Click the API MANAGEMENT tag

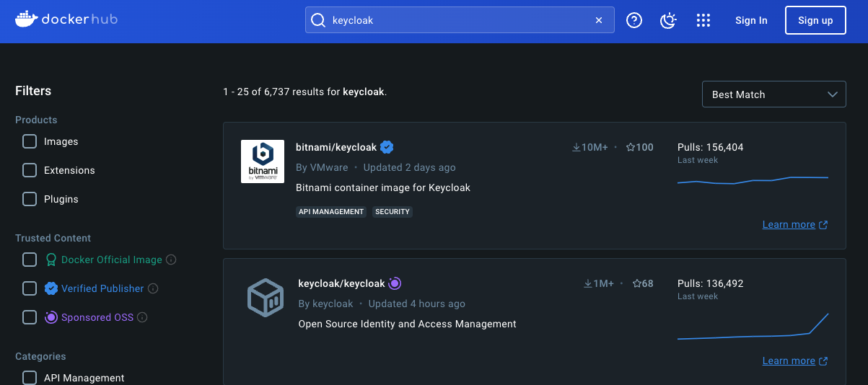(x=331, y=212)
